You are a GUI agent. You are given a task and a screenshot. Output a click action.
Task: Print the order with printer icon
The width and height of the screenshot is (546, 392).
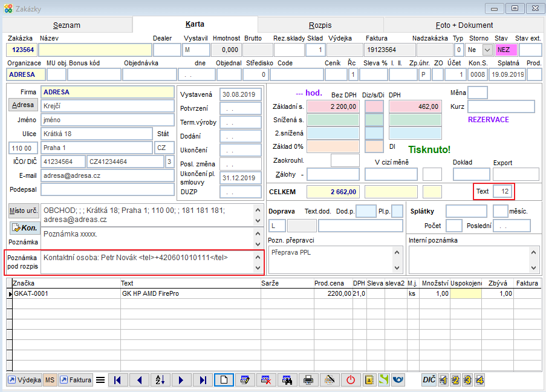(x=308, y=380)
